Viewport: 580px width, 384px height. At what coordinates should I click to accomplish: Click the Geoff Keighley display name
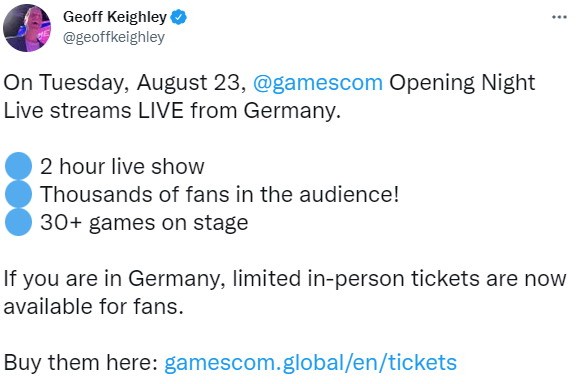click(115, 17)
